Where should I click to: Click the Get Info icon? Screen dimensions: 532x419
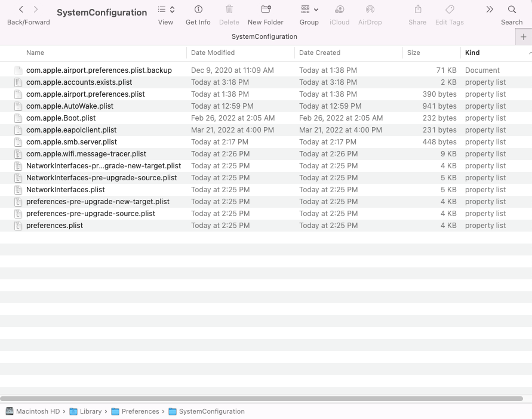pos(198,10)
